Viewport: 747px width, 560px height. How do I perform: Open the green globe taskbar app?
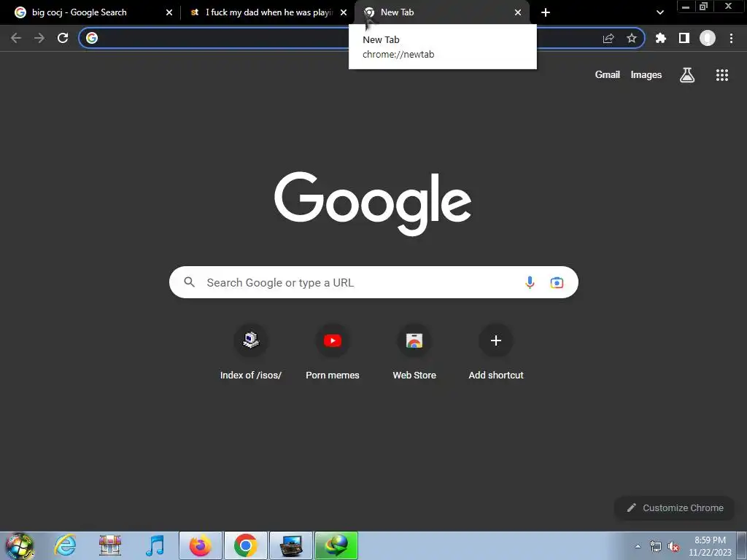(x=336, y=545)
